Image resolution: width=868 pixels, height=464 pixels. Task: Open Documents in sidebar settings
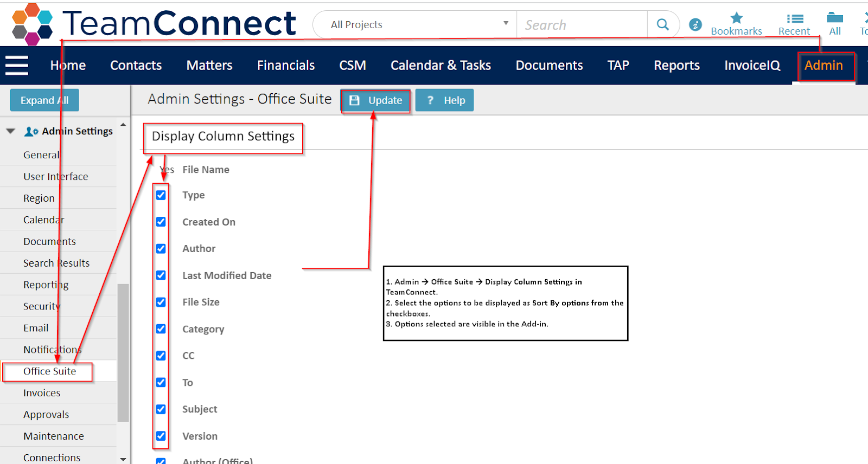(x=49, y=242)
